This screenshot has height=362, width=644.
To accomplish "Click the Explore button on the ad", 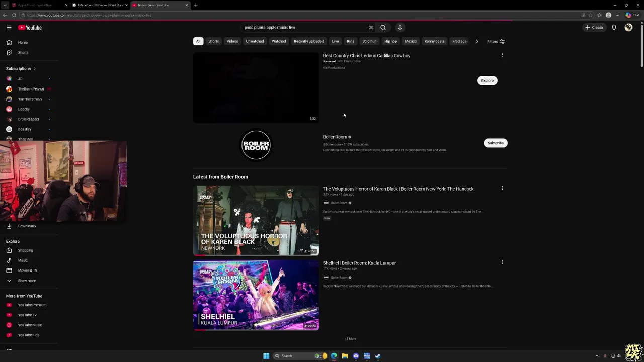I will pyautogui.click(x=487, y=80).
